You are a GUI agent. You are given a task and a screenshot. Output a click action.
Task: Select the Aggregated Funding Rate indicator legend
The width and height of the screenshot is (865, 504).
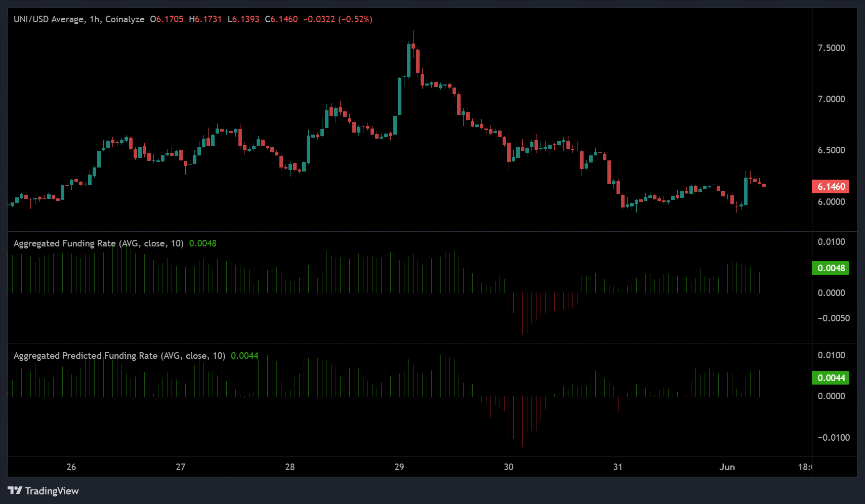(98, 243)
